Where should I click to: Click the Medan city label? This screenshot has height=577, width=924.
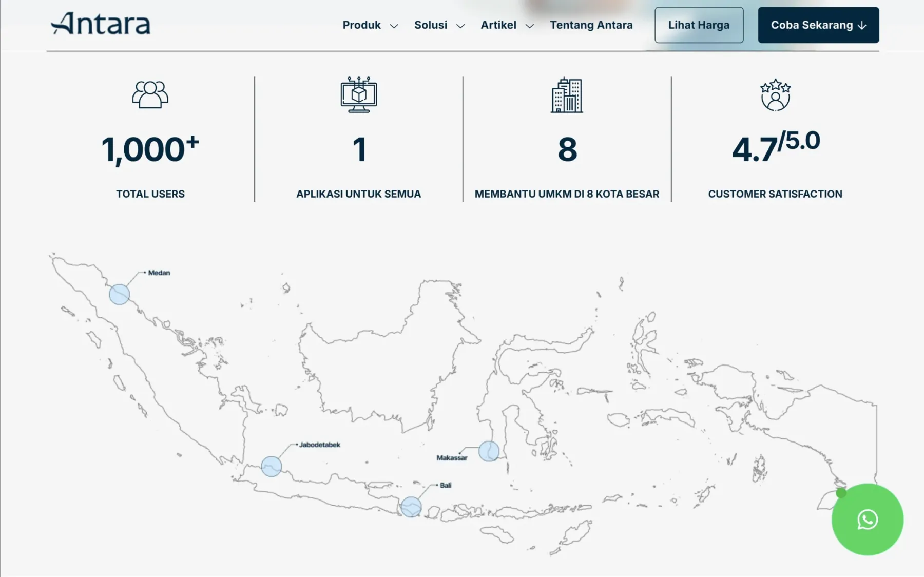point(159,273)
